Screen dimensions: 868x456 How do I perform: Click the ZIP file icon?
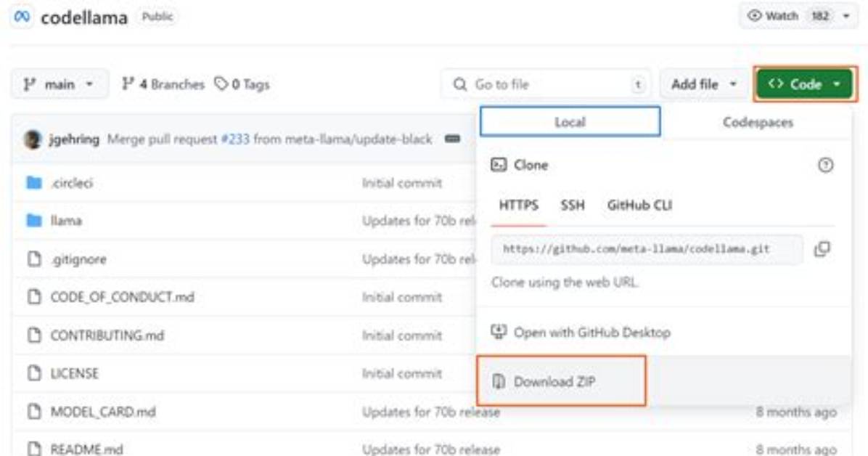pyautogui.click(x=498, y=381)
